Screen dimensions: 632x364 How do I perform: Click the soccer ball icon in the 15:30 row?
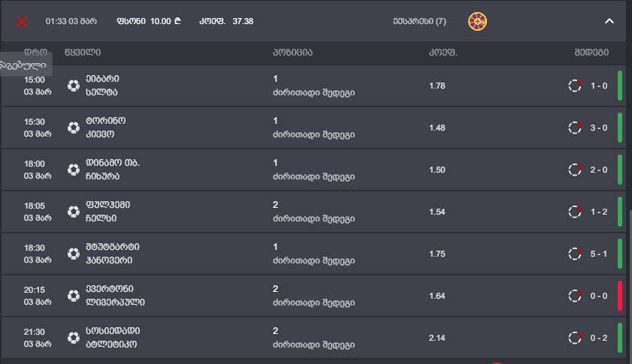(x=74, y=128)
